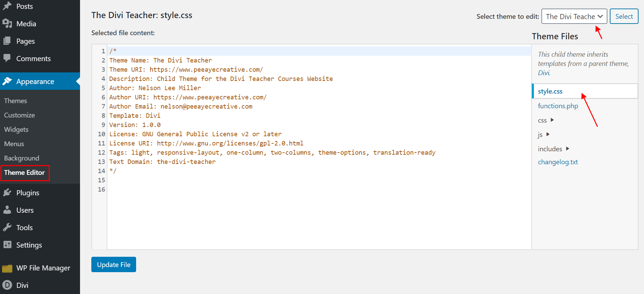Open functions.php in Theme Files

[558, 106]
